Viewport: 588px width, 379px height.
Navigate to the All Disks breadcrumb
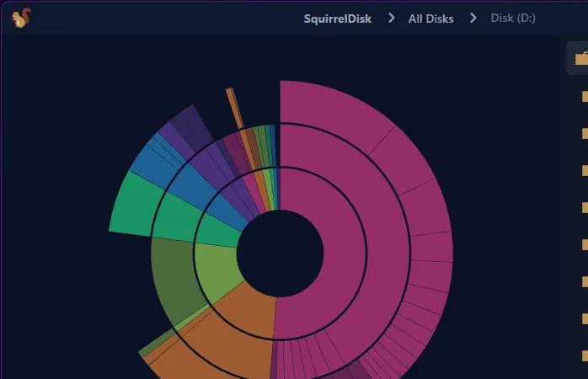[430, 18]
